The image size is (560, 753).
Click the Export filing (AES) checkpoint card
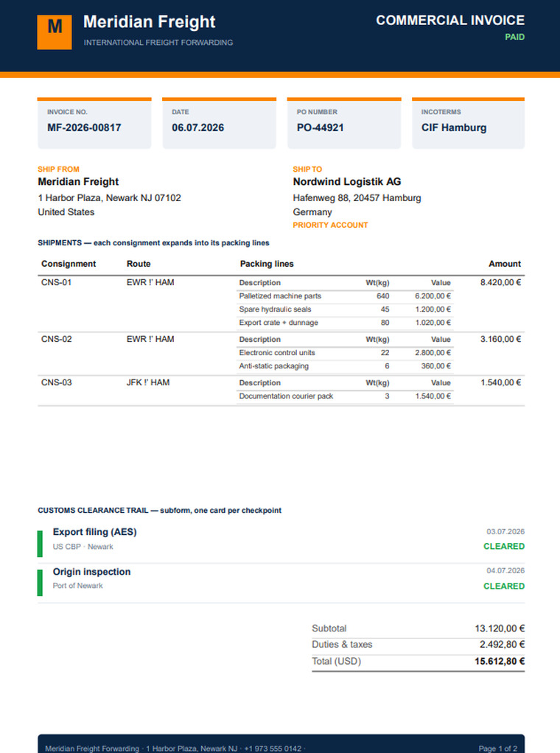[281, 543]
